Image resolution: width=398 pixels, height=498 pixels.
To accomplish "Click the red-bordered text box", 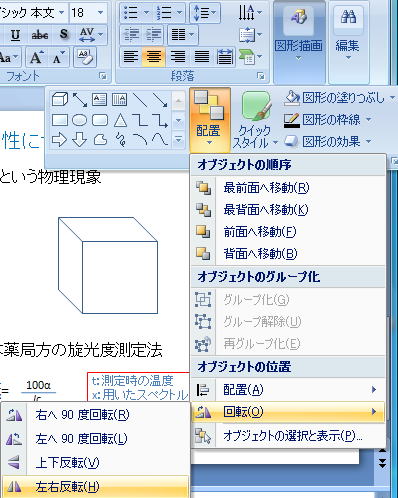I will 139,387.
